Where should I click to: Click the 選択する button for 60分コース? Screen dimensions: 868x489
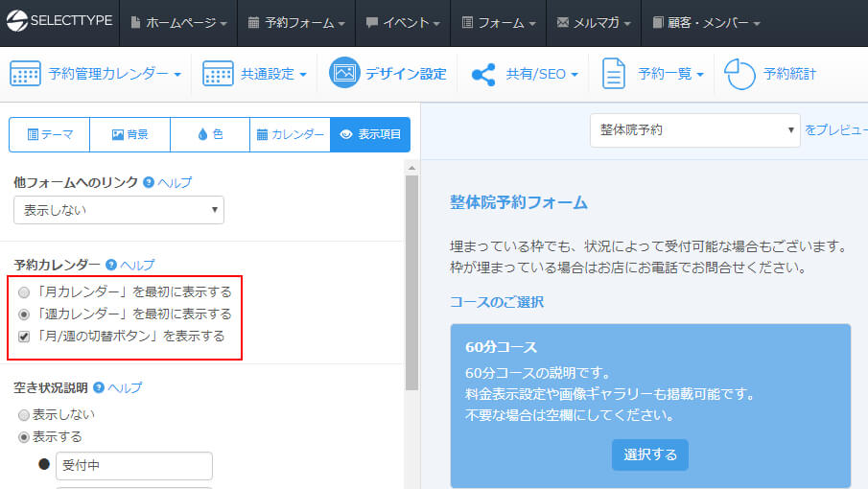(649, 454)
